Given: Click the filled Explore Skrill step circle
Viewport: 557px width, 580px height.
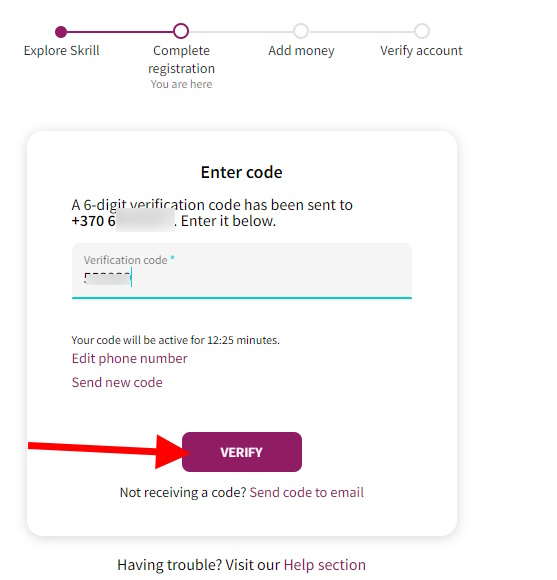Looking at the screenshot, I should click(x=61, y=32).
